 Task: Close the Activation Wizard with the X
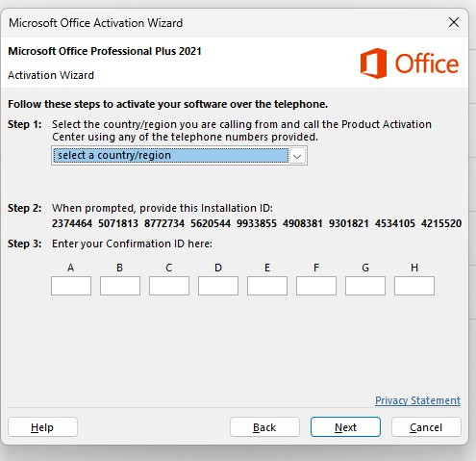[x=454, y=22]
